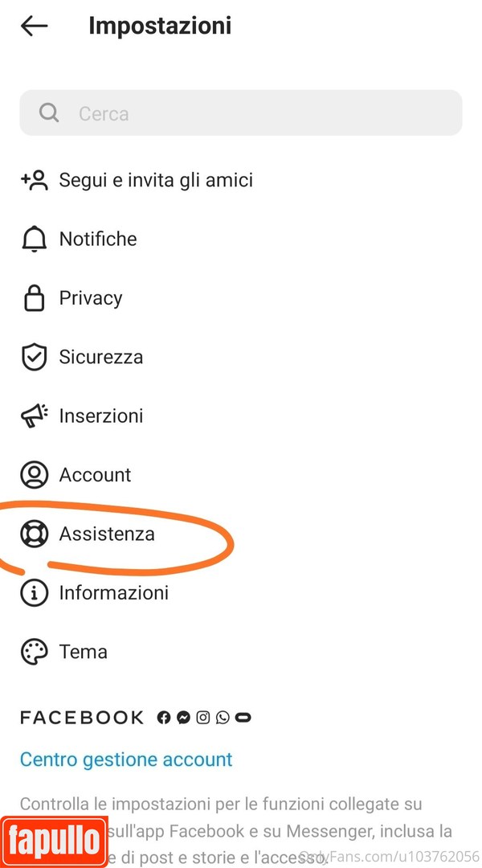Click the info circle icon
This screenshot has height=868, width=482.
(x=34, y=593)
